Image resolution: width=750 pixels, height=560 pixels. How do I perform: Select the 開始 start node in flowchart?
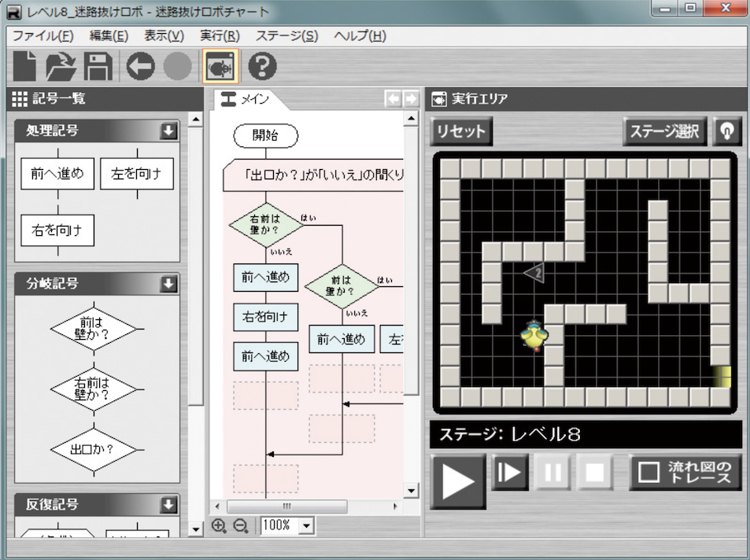pyautogui.click(x=265, y=135)
